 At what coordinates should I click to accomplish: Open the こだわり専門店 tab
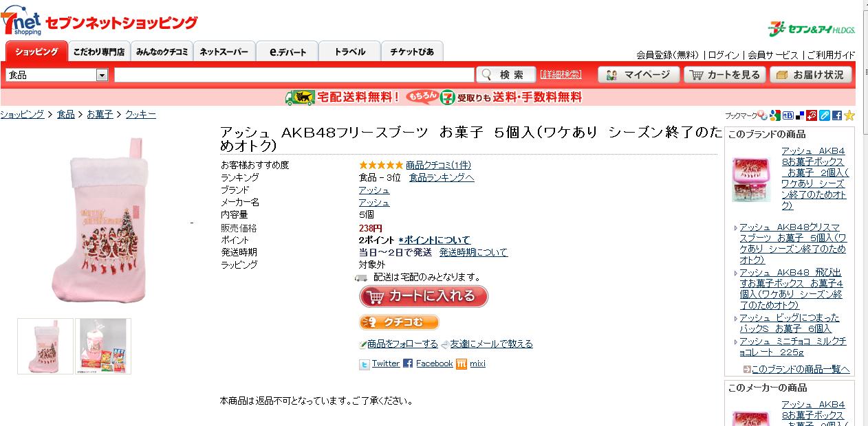point(98,52)
